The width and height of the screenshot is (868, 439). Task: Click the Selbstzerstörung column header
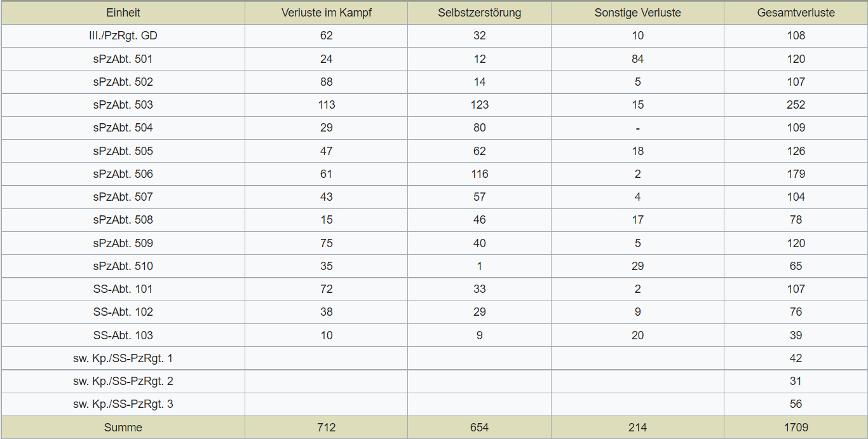click(479, 13)
